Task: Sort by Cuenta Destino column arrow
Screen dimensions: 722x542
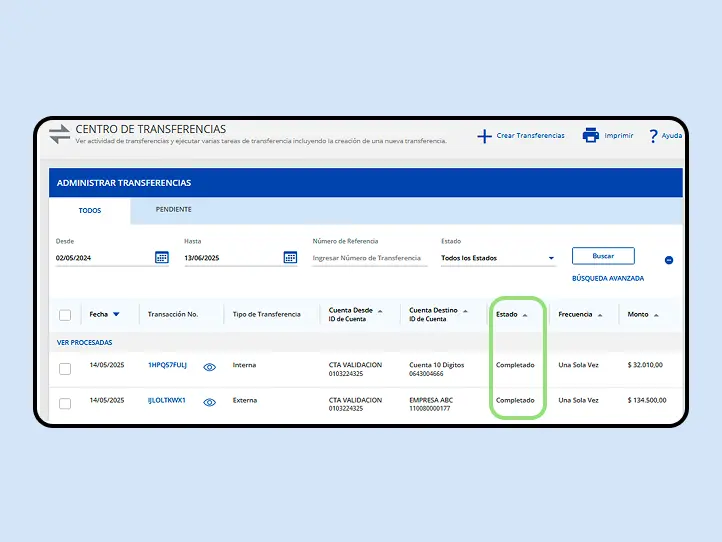Action: click(x=465, y=311)
